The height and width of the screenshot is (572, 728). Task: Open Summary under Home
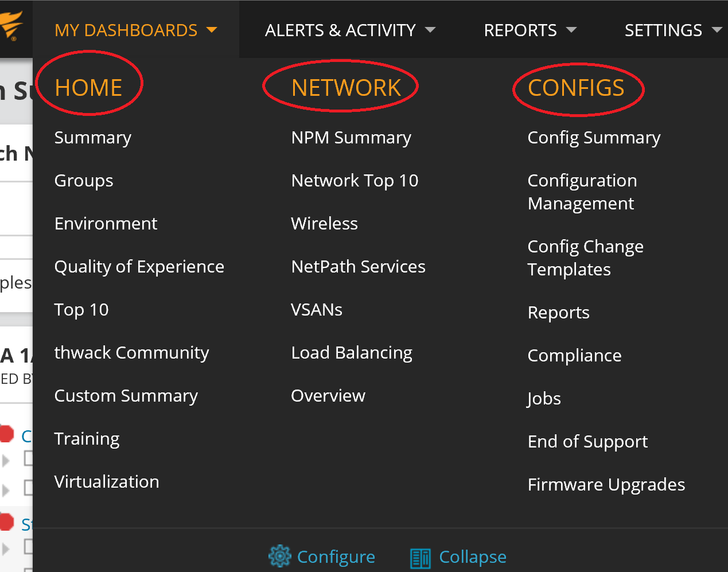93,138
